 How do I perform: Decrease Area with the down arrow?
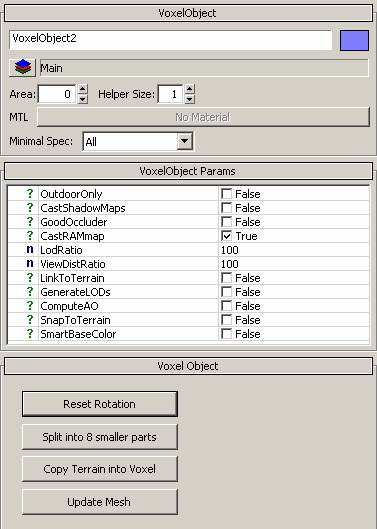[x=83, y=99]
